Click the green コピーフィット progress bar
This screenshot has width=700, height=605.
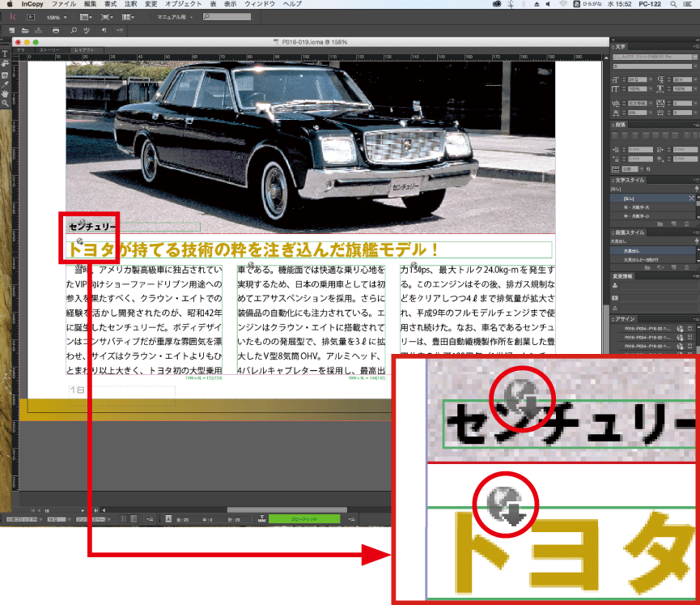304,519
